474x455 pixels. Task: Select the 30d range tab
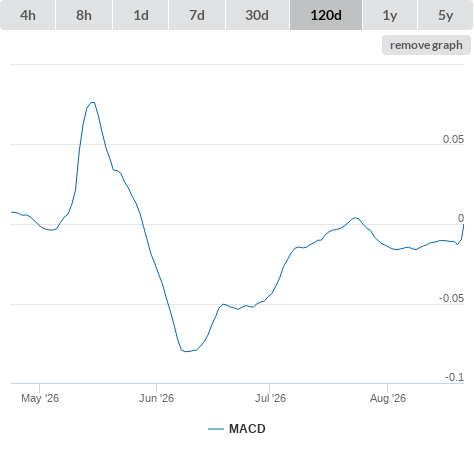(x=257, y=15)
